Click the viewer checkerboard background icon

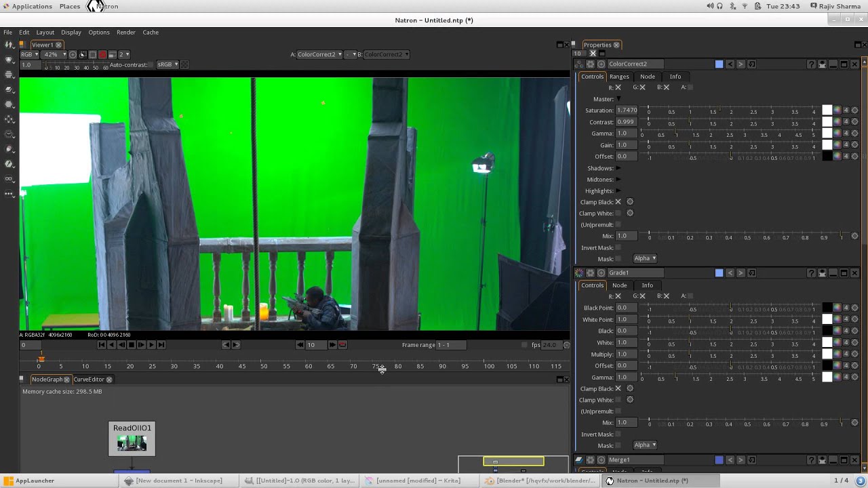(x=184, y=65)
